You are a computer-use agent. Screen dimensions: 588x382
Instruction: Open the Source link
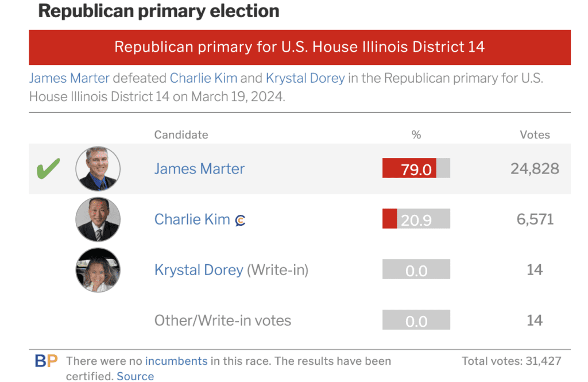[136, 376]
